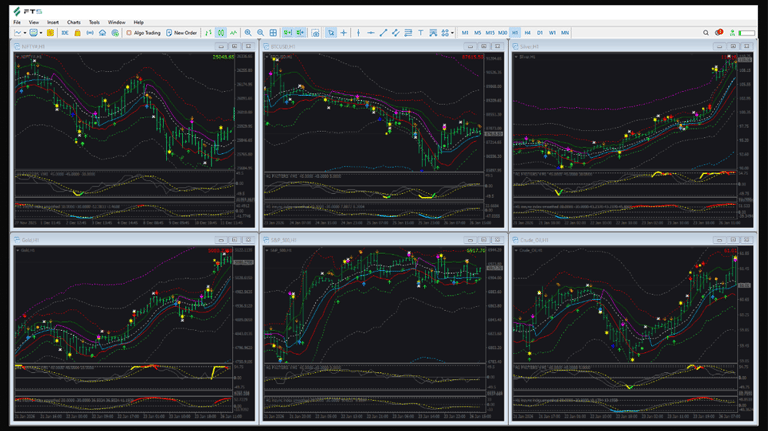Open the File menu
This screenshot has height=431, width=768.
[x=17, y=23]
